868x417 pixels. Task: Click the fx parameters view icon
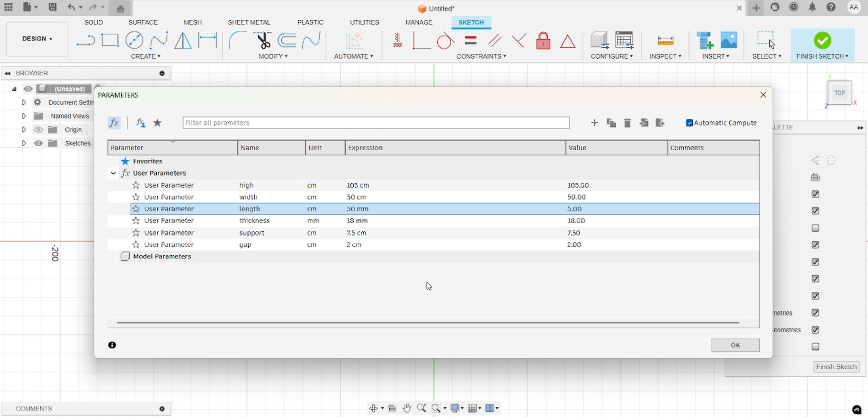114,123
